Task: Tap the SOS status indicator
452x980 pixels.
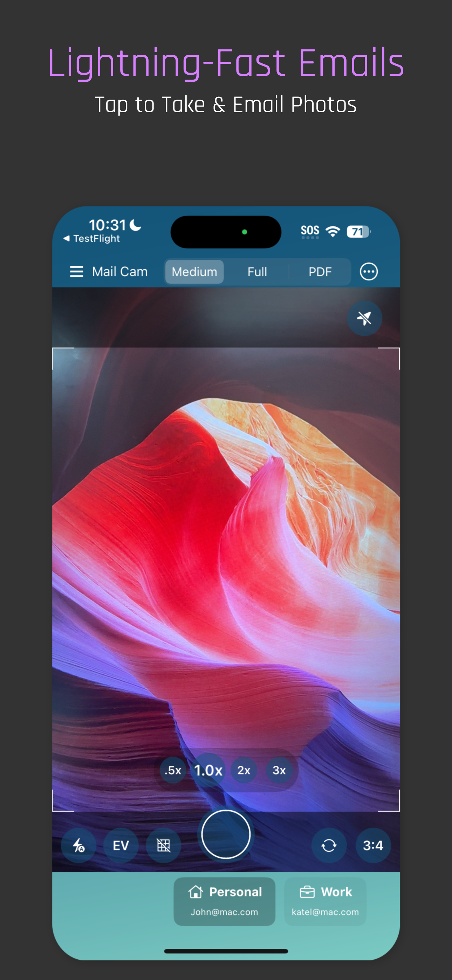Action: (310, 231)
